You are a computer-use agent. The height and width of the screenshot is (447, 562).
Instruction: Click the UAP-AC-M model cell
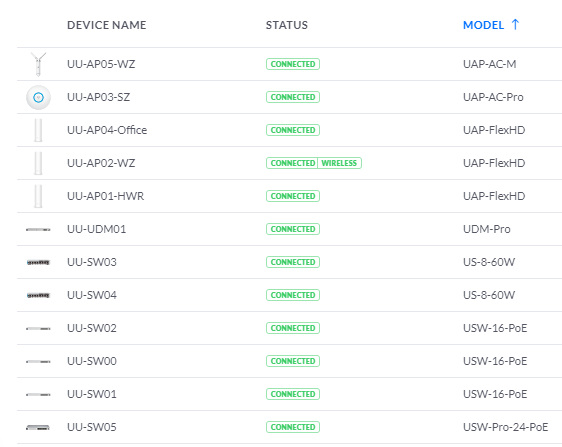pos(490,64)
